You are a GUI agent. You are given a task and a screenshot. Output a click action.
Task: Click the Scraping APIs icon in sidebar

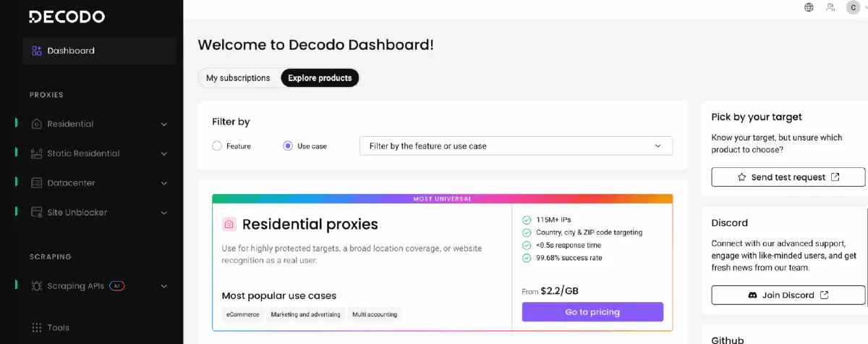[37, 286]
